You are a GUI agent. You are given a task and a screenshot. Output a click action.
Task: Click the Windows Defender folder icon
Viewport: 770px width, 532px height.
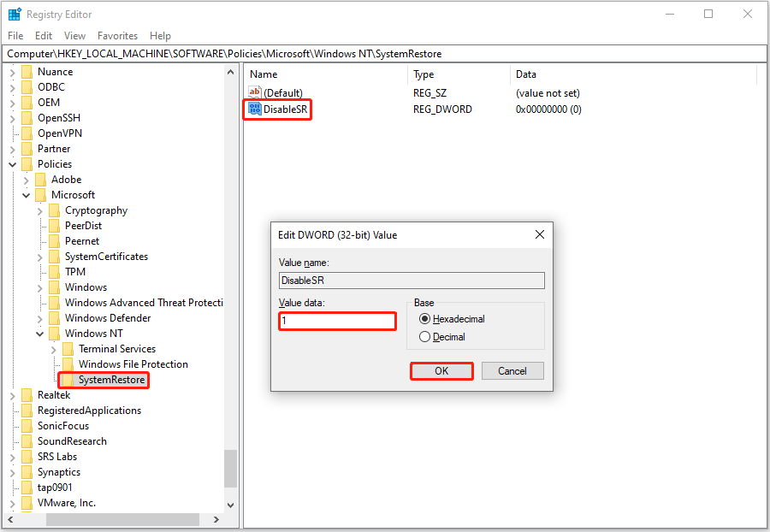pyautogui.click(x=55, y=318)
